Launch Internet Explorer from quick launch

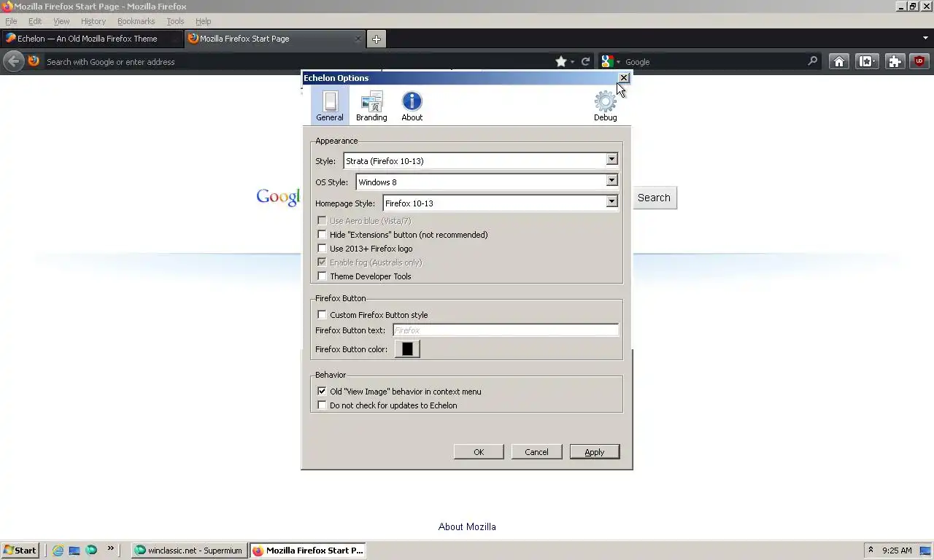click(x=58, y=551)
